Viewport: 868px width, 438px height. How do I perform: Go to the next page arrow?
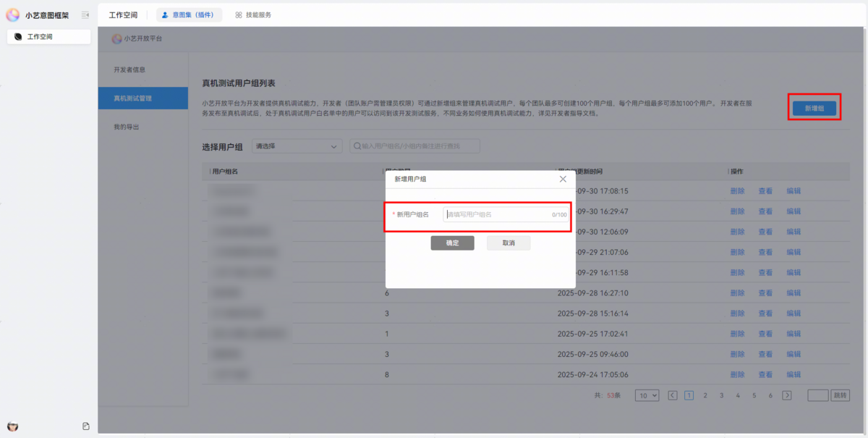coord(787,395)
